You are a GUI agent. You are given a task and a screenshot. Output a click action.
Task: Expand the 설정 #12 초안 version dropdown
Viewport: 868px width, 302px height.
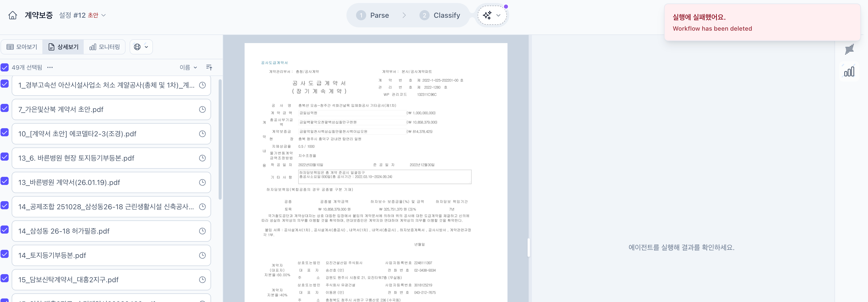(82, 15)
